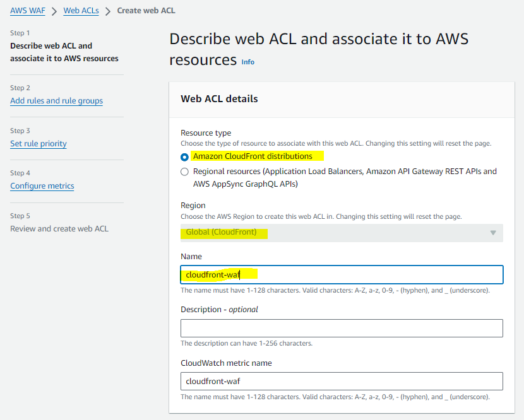
Task: Go to Web ACLs breadcrumb link
Action: 81,11
